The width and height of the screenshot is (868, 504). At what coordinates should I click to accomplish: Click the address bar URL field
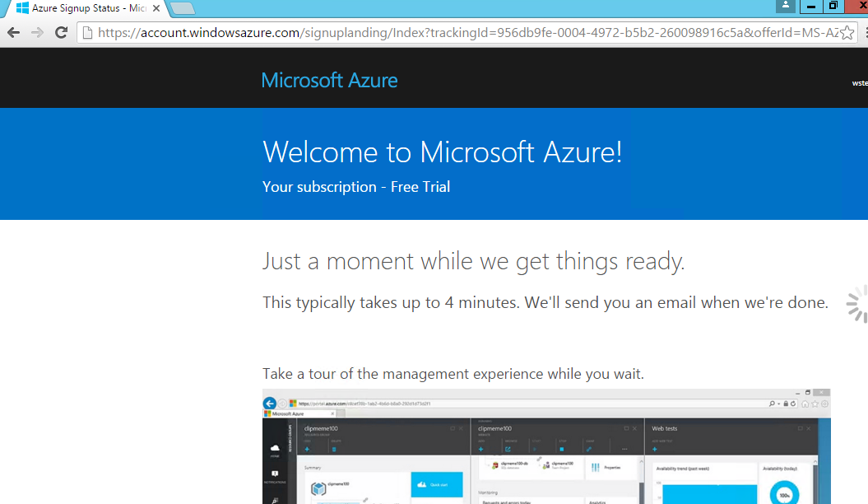pos(468,33)
